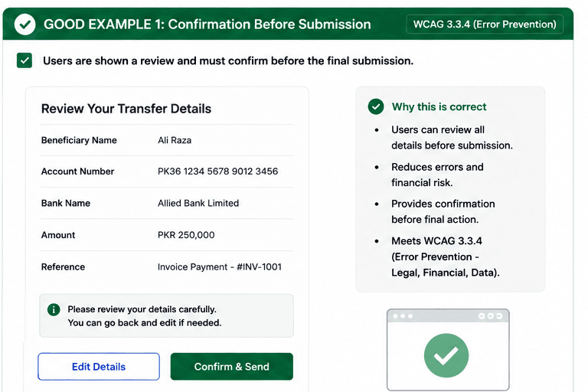This screenshot has height=392, width=588.
Task: Click the illustrated browser window's left title-bar dots
Action: point(403,316)
